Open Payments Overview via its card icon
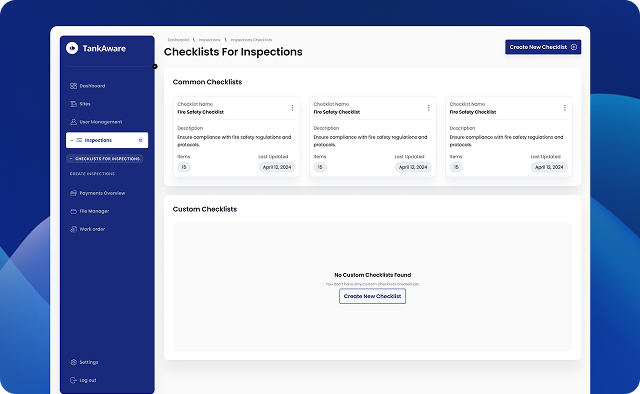640x394 pixels. pyautogui.click(x=73, y=193)
